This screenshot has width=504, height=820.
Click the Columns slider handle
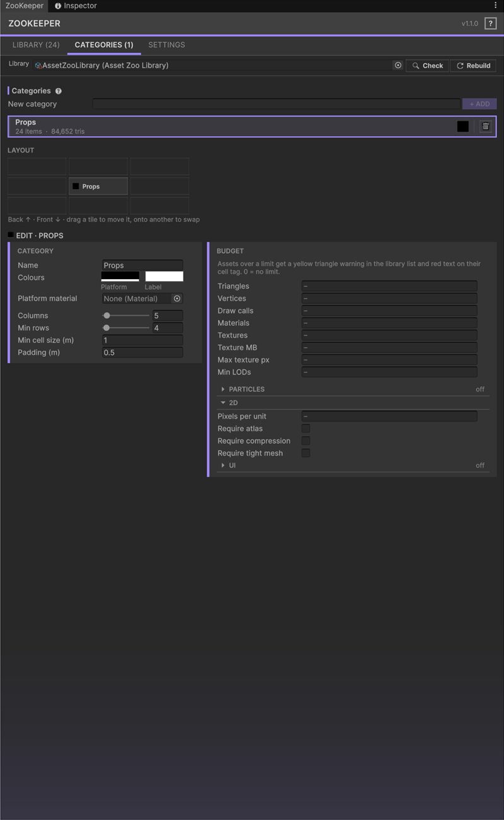[x=107, y=315]
